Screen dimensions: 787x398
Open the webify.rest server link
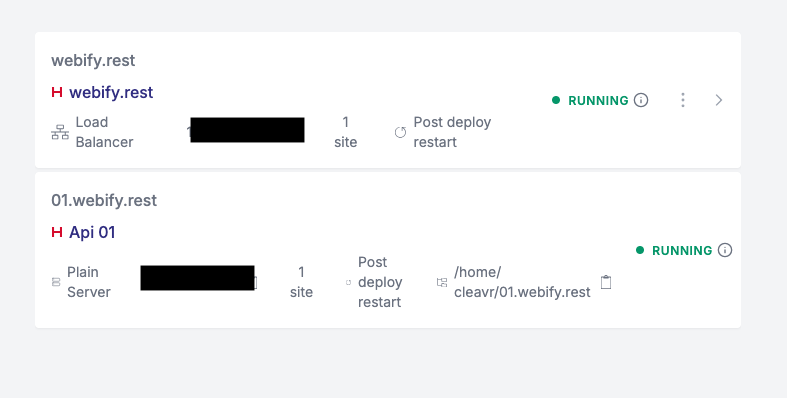click(x=111, y=92)
